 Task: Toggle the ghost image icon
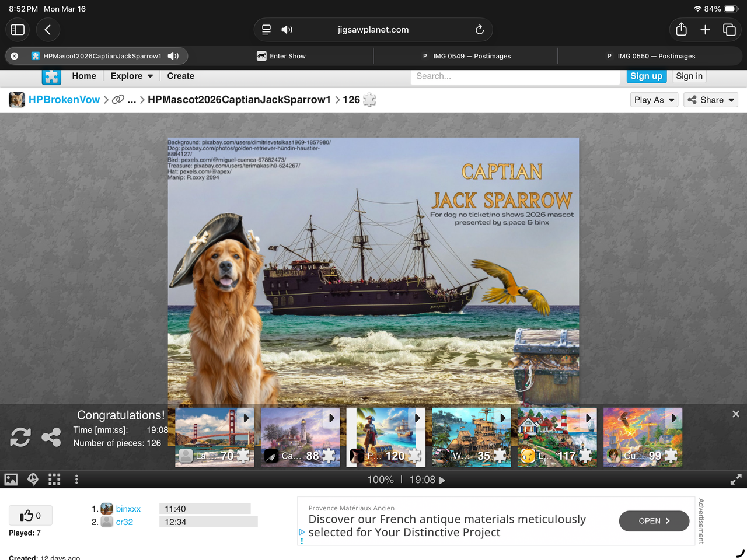click(x=33, y=480)
